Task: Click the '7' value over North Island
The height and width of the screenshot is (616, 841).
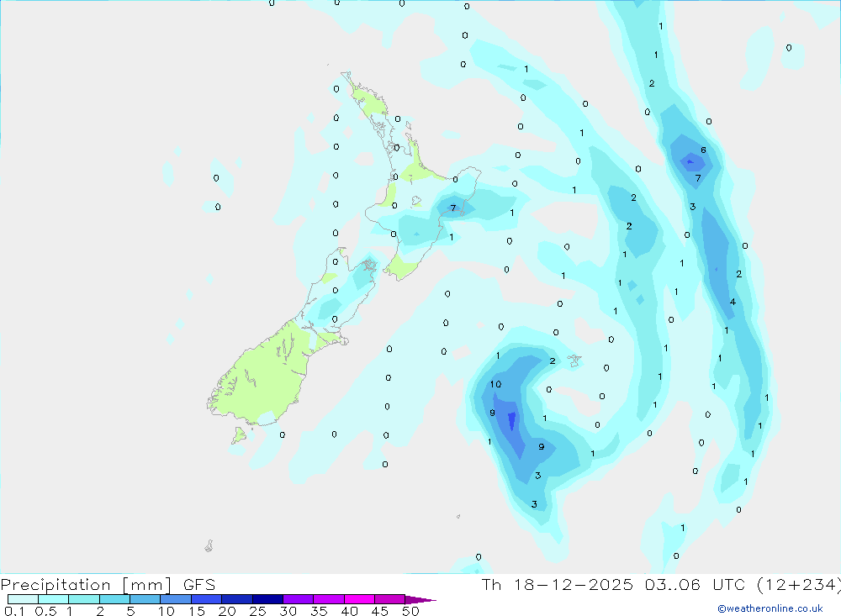Action: coord(453,208)
